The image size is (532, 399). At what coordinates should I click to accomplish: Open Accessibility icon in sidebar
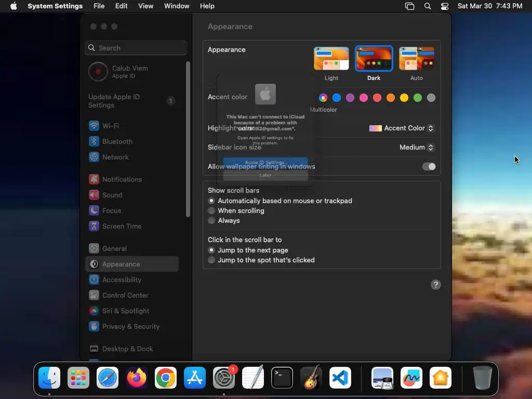point(94,280)
